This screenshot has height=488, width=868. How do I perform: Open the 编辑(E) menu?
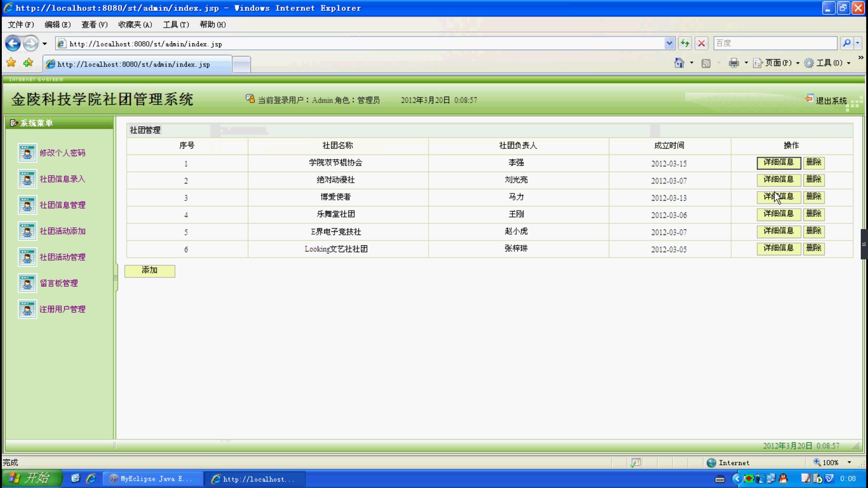pyautogui.click(x=57, y=24)
